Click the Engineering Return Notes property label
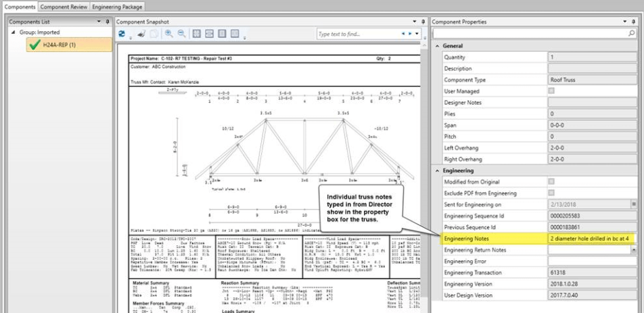This screenshot has height=313, width=644. 475,250
